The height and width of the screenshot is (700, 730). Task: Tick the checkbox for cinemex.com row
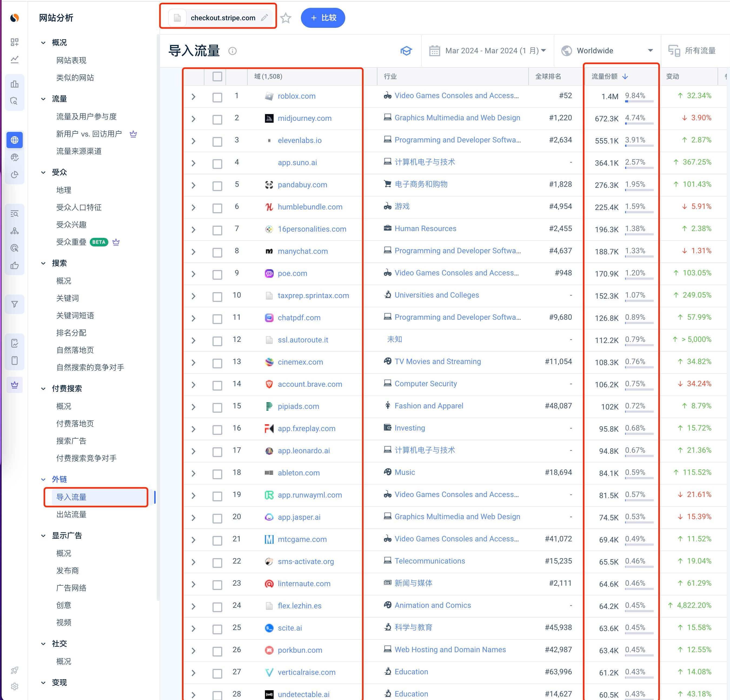point(217,363)
